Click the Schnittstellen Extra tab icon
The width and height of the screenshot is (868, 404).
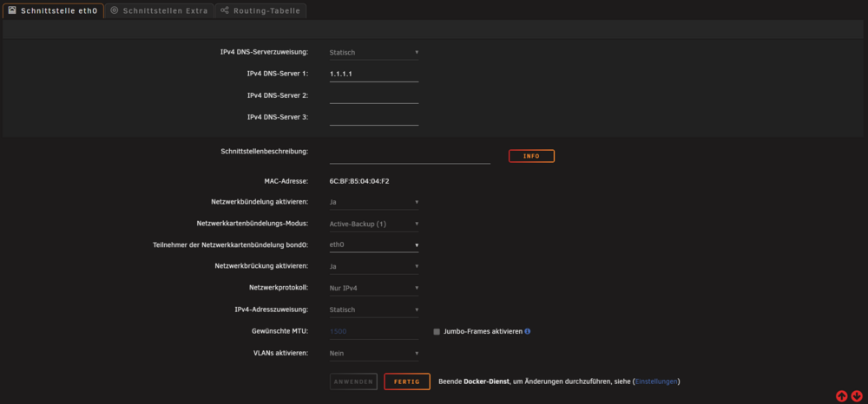tap(115, 10)
